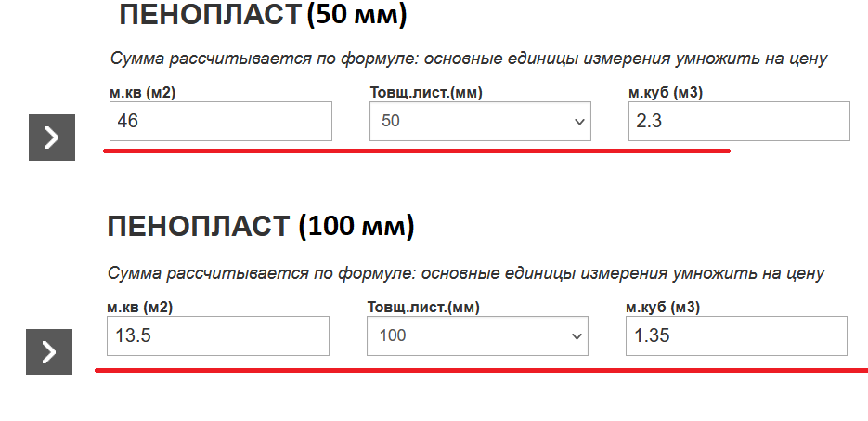Click the arrow button beside the 50 мм row
Screen dimensions: 868x421
52,138
